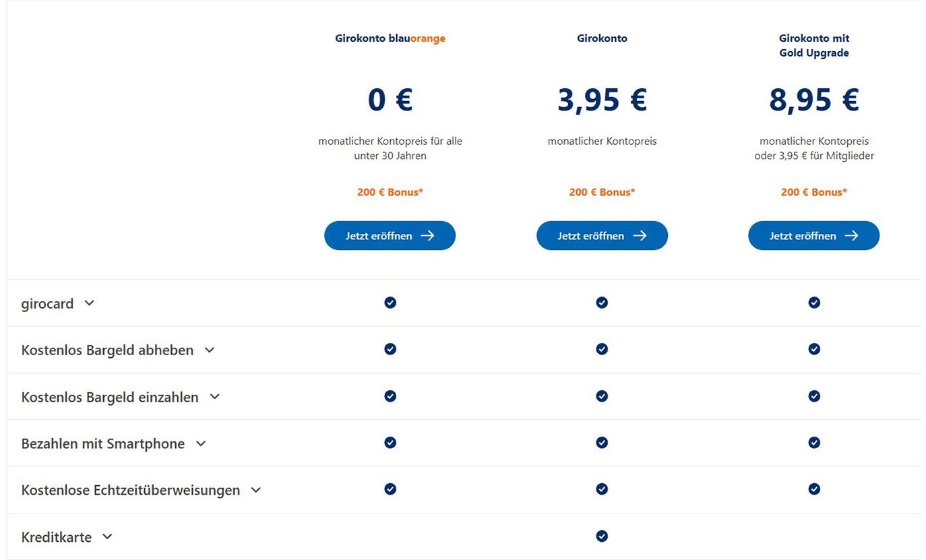This screenshot has width=926, height=560.
Task: Expand Kostenlos Bargeld abheben details
Action: (210, 350)
